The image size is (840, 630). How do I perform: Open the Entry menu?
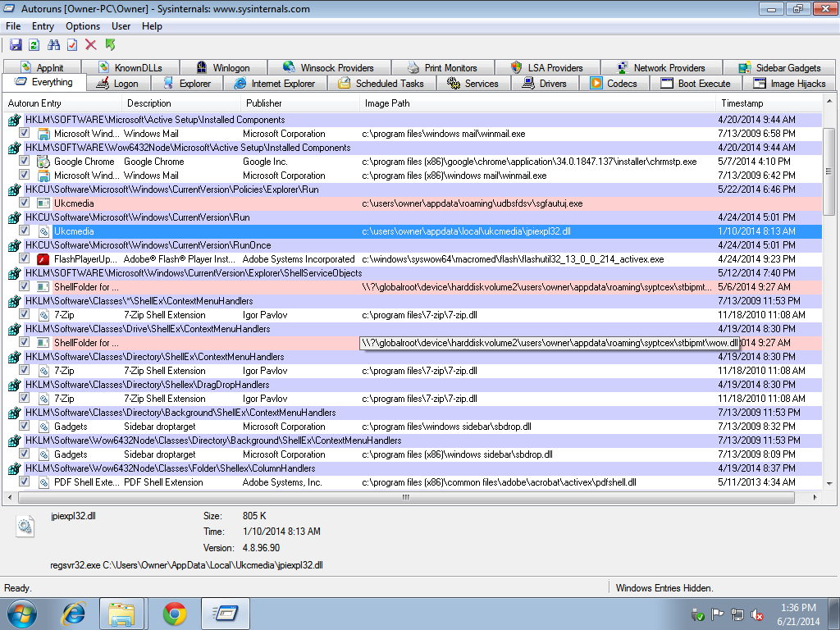click(x=43, y=26)
